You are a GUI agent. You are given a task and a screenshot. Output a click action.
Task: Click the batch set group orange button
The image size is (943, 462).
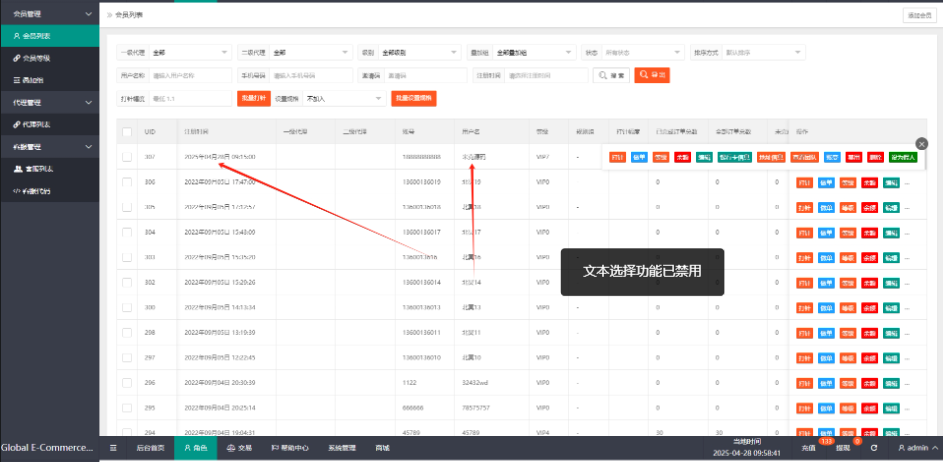click(414, 99)
